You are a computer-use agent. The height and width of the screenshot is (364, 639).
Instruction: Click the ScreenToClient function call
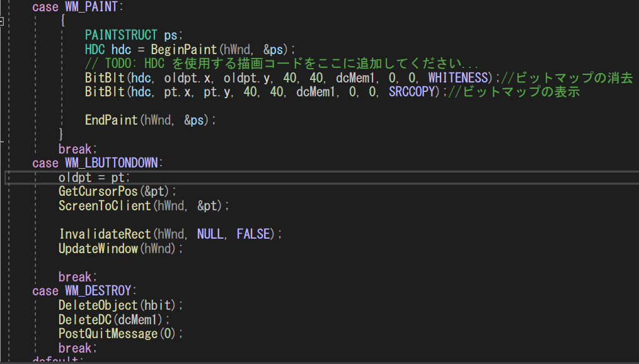(x=105, y=206)
